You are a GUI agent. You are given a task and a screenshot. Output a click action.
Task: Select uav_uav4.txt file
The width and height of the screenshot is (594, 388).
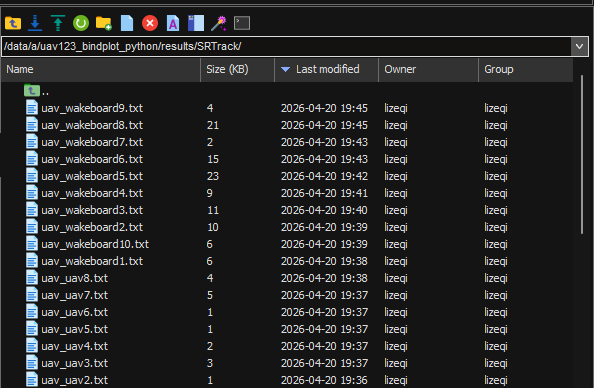click(75, 346)
